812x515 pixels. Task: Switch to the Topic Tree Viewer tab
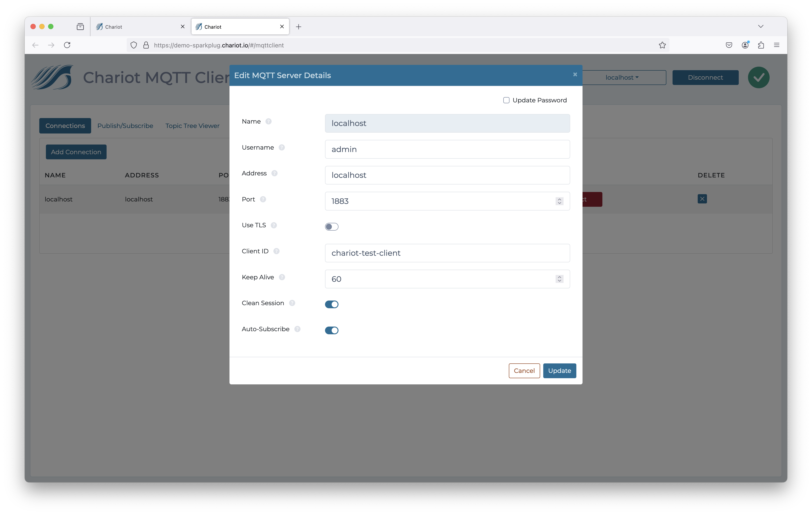(192, 126)
